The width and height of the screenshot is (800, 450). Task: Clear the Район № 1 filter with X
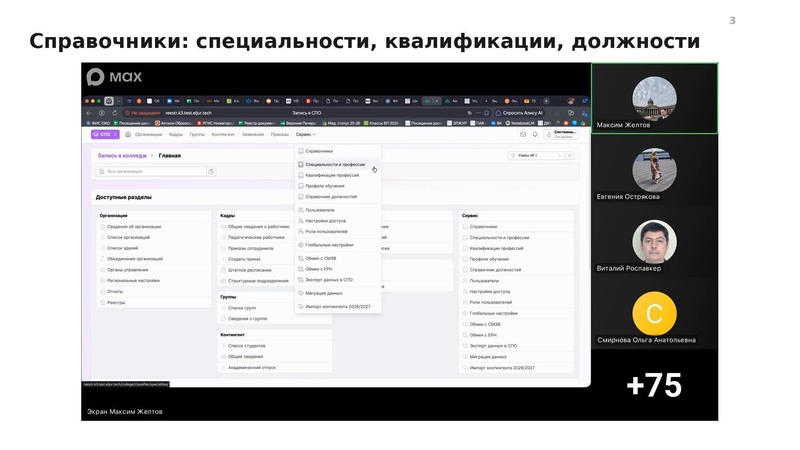pos(570,156)
